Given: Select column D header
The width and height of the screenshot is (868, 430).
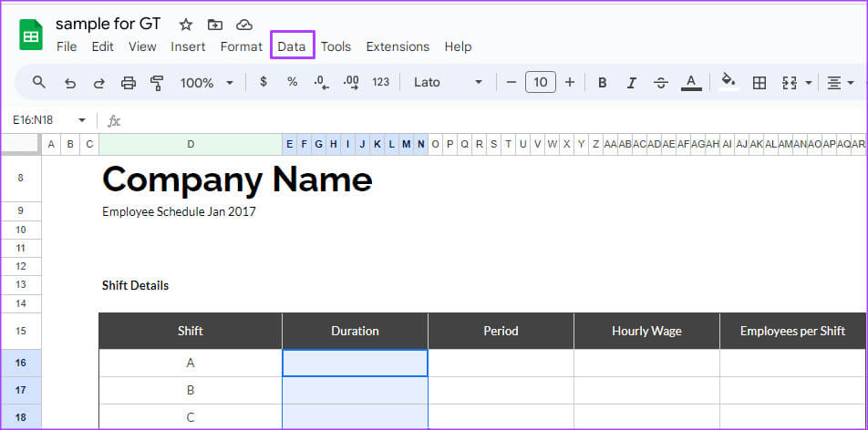Looking at the screenshot, I should coord(191,145).
